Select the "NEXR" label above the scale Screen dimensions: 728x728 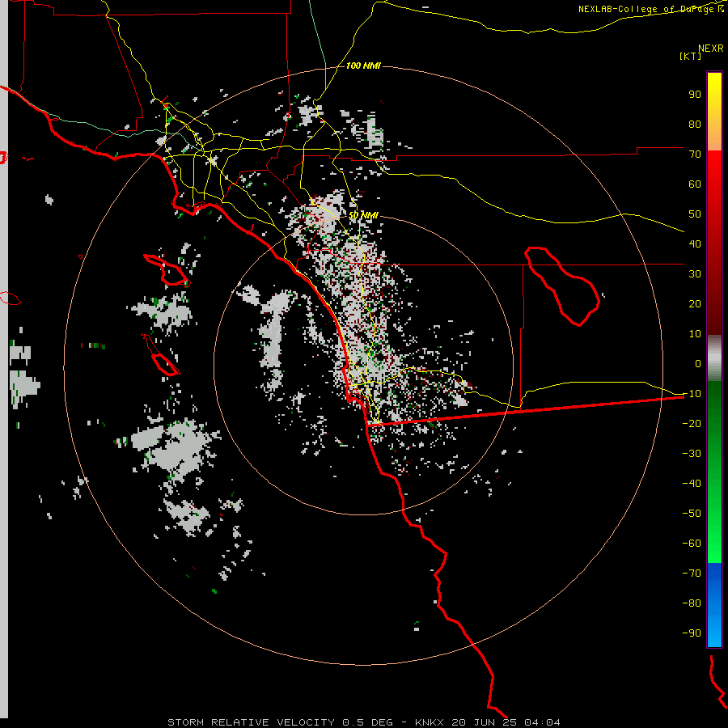(711, 49)
